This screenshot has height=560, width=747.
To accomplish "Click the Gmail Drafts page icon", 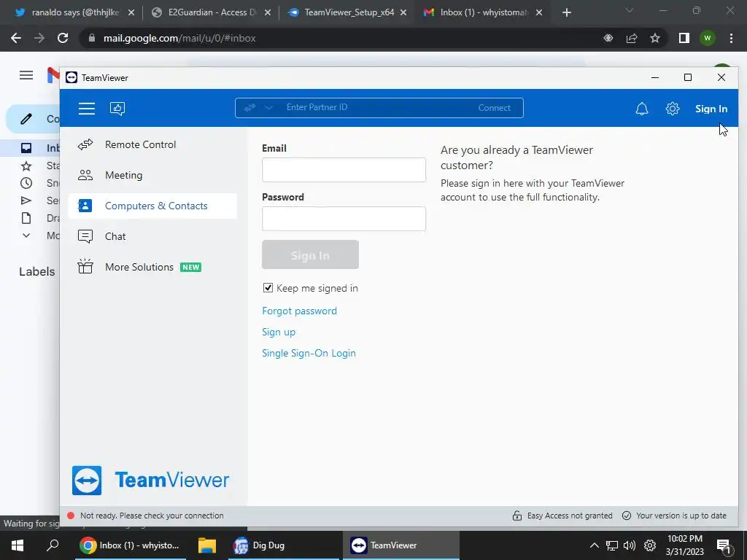I will 26,218.
